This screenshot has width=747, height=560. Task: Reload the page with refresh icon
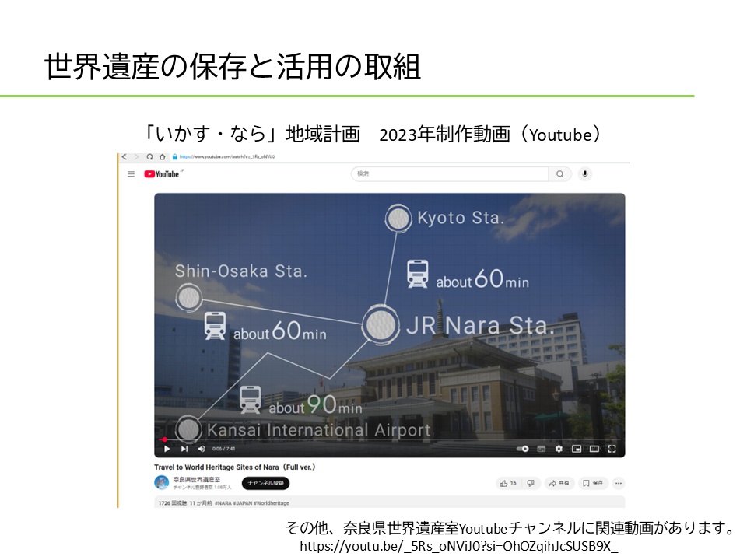(x=149, y=156)
